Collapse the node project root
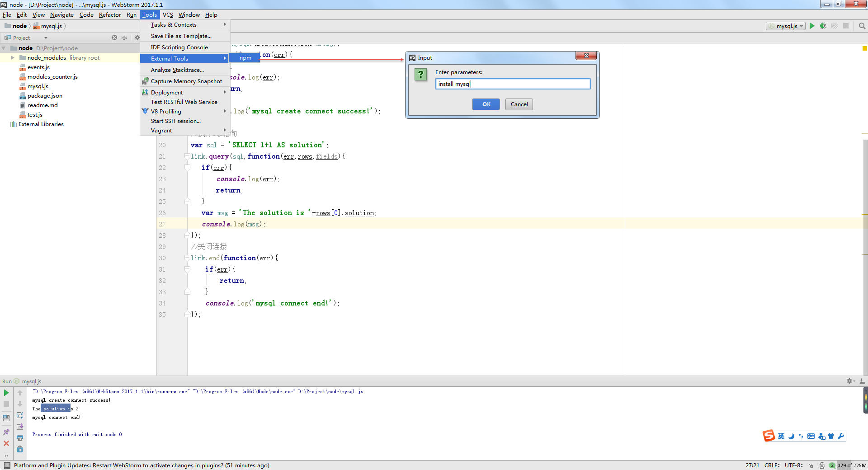This screenshot has width=868, height=470. coord(4,48)
